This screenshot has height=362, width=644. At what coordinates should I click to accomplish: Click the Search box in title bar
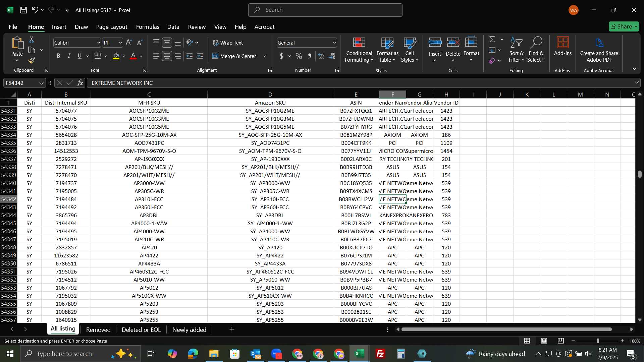point(325,10)
